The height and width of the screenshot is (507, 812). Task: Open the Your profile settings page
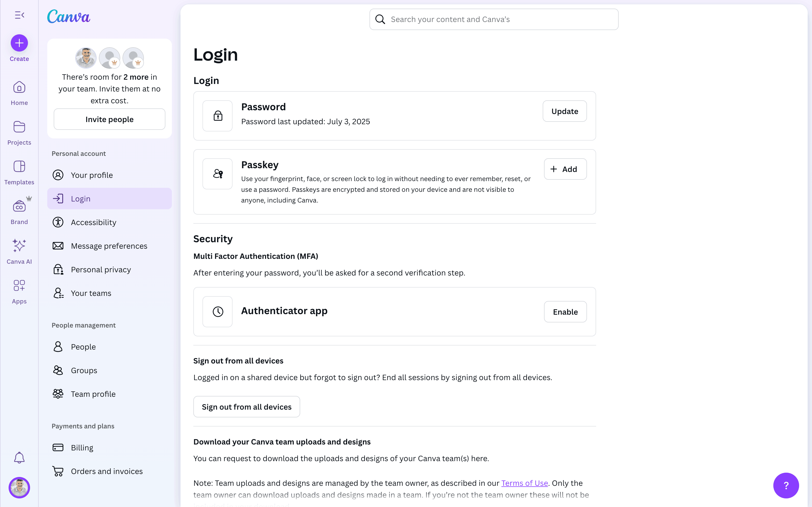pyautogui.click(x=92, y=175)
